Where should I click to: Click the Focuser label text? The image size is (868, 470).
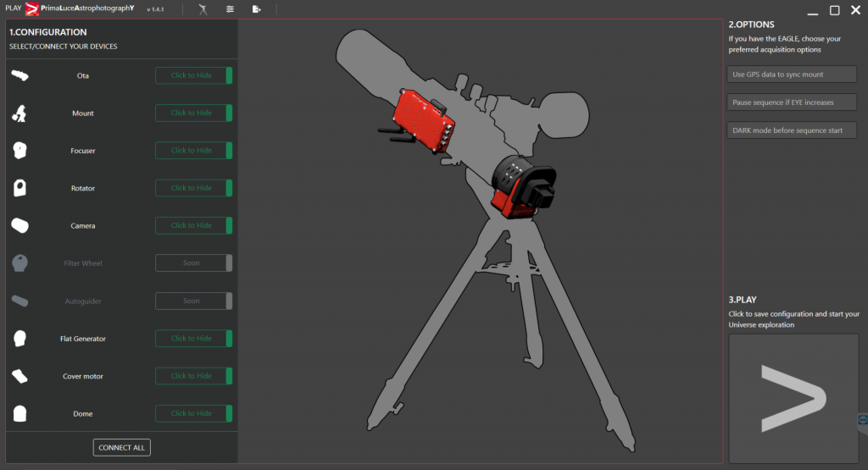pyautogui.click(x=83, y=151)
